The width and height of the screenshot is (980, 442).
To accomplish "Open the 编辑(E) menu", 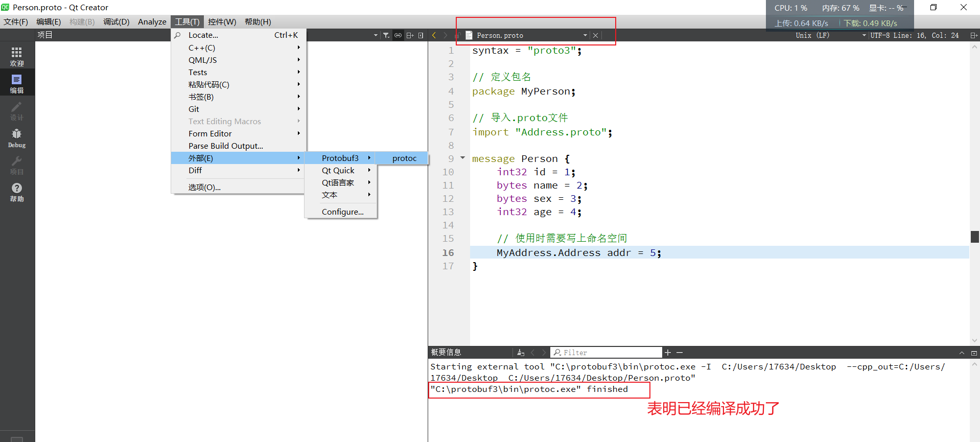I will pyautogui.click(x=49, y=21).
